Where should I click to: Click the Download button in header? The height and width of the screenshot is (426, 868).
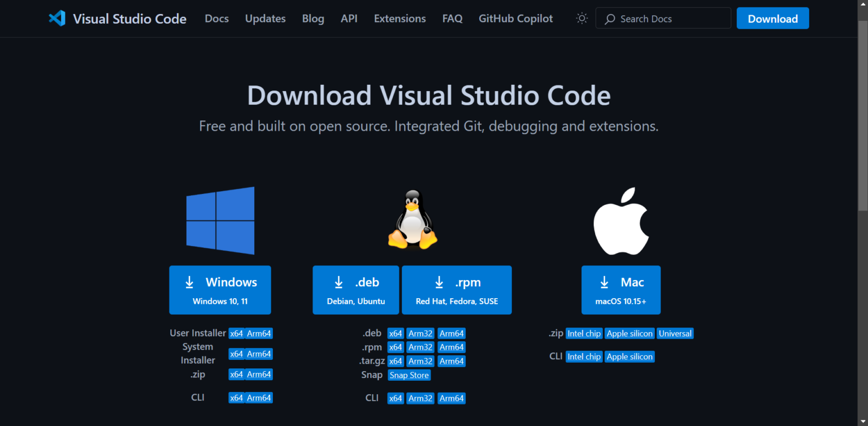[773, 19]
